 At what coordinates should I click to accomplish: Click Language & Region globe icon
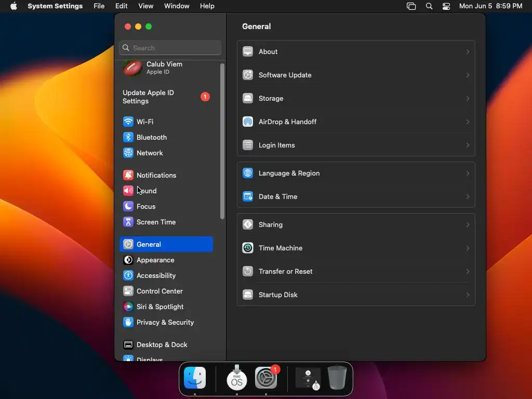click(248, 173)
